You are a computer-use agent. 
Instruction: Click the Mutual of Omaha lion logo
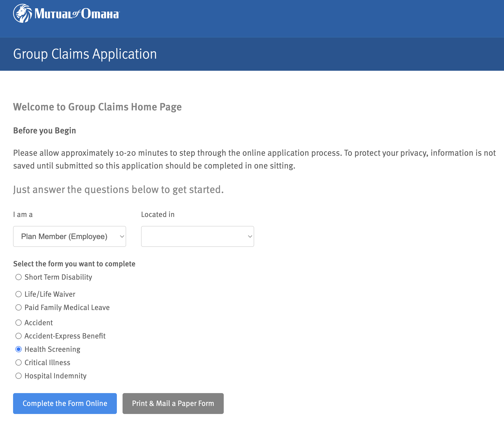[22, 14]
